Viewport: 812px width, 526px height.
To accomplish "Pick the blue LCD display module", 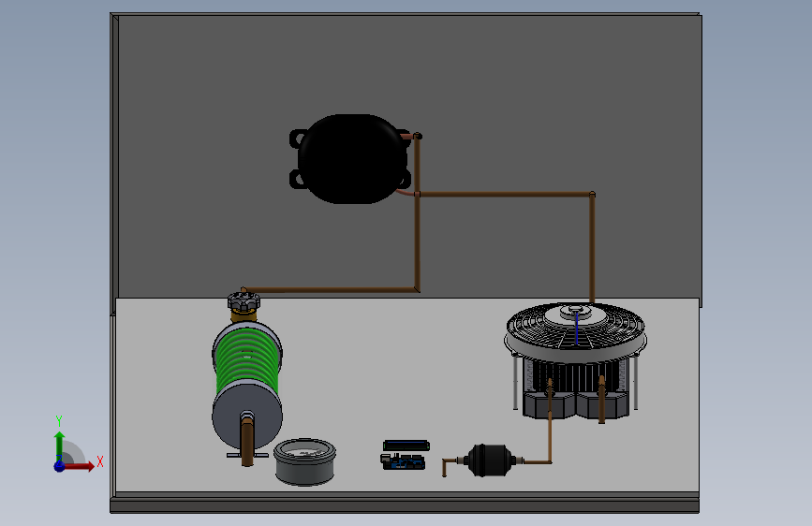I will point(406,446).
